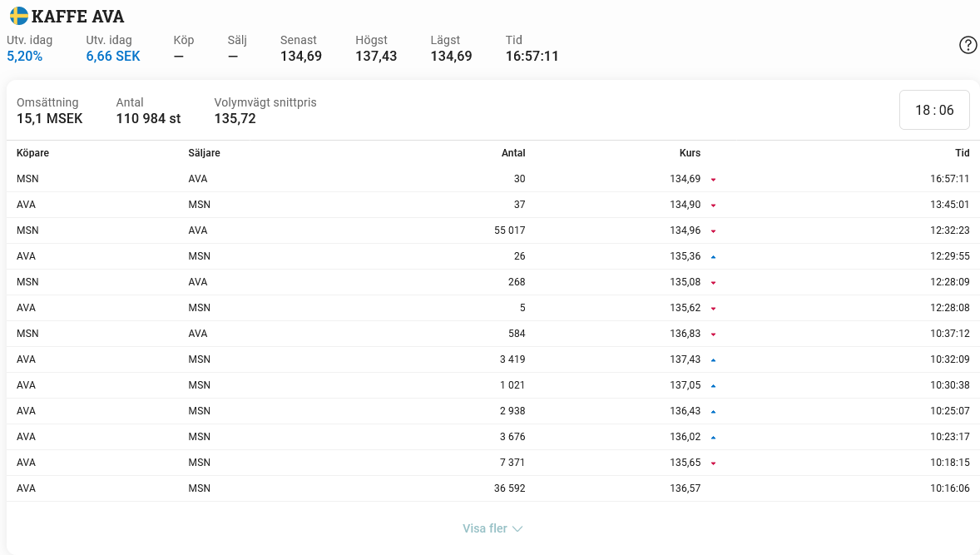Click the Köpare column header
The width and height of the screenshot is (980, 555).
(x=32, y=153)
